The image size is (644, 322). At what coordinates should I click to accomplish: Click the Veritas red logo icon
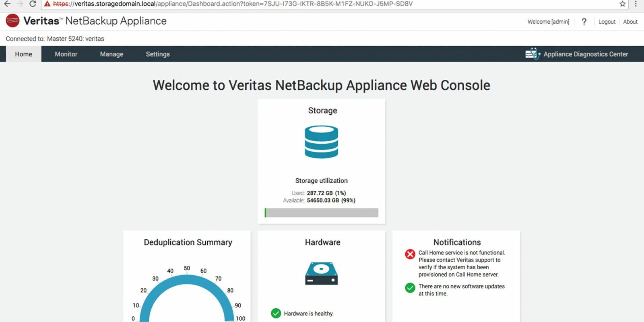pos(12,21)
